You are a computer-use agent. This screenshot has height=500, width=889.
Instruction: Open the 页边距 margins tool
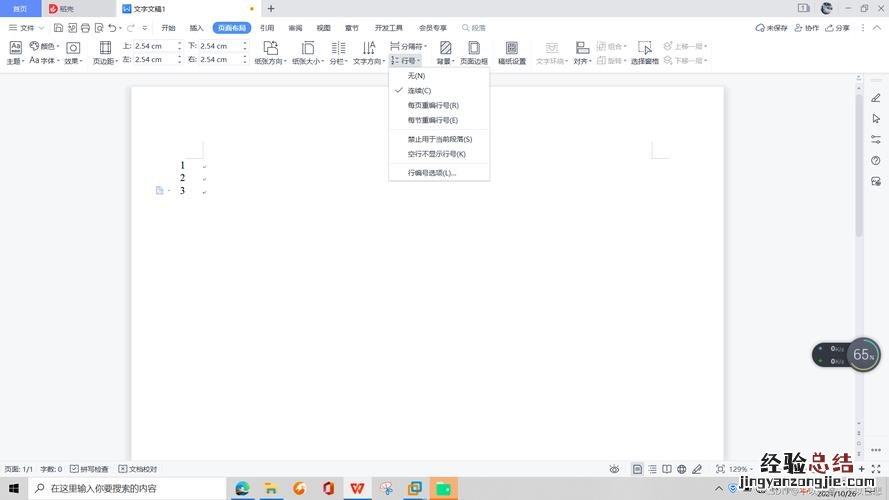click(x=104, y=53)
